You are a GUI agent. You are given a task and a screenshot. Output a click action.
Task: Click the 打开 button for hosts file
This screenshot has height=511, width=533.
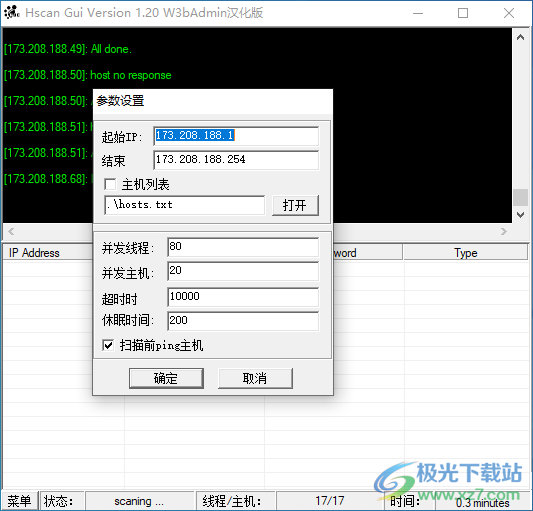tap(295, 205)
